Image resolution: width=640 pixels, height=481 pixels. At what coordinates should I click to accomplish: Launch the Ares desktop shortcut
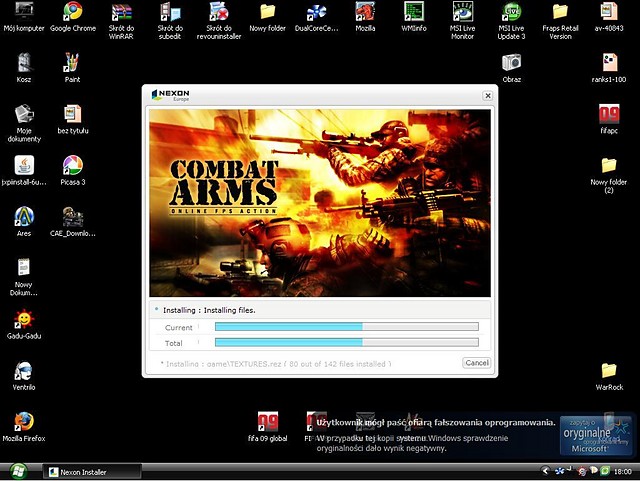coord(24,222)
